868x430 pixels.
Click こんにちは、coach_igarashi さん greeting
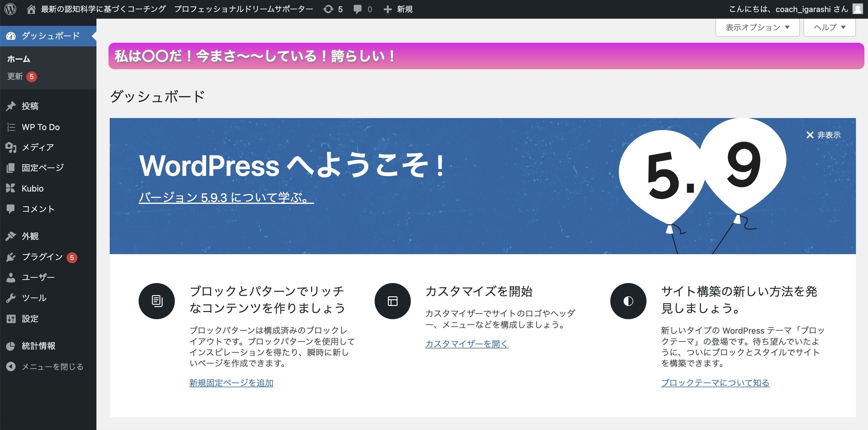pyautogui.click(x=788, y=9)
